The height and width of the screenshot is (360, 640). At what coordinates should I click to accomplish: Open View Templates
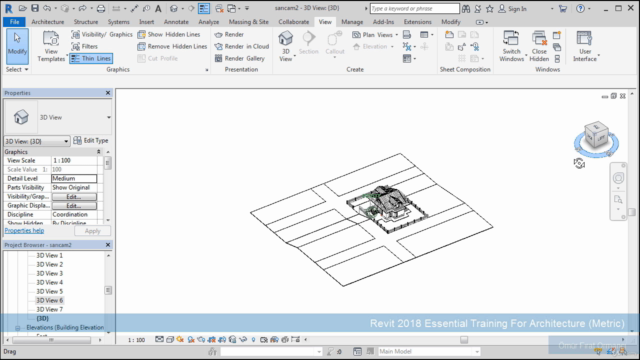pos(51,46)
